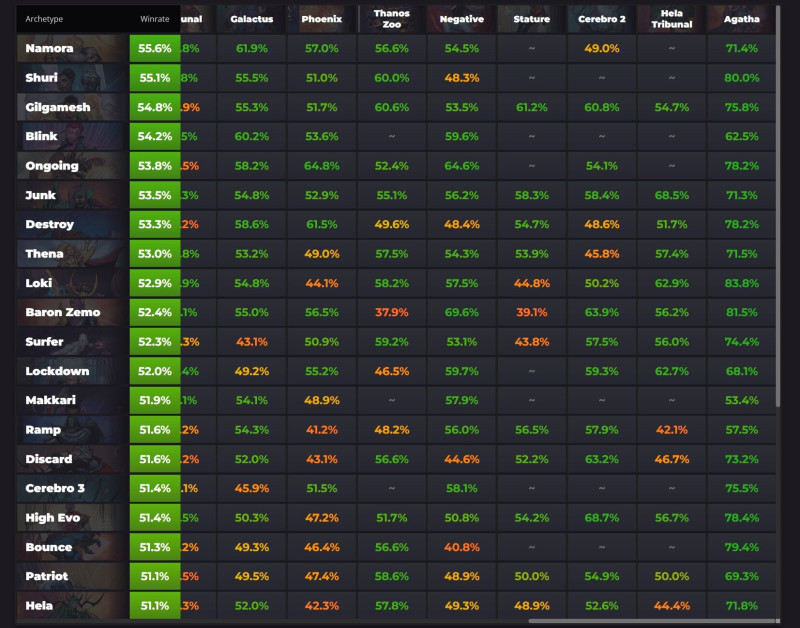The width and height of the screenshot is (800, 628).
Task: Click Destroy vs Cerebro 2 48.6% cell
Action: [x=602, y=224]
